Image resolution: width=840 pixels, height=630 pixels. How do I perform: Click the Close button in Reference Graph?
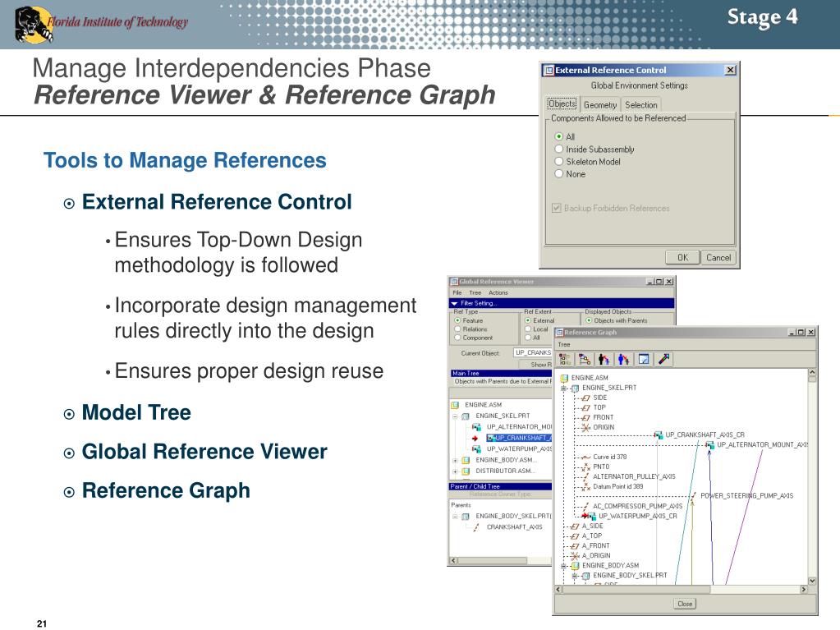(x=685, y=604)
